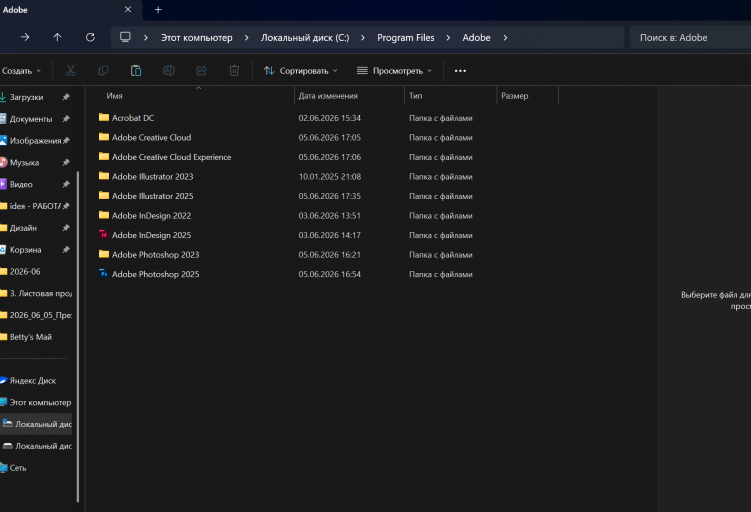The width and height of the screenshot is (751, 512).
Task: Expand chevron after Локальный диск (C:) breadcrumb
Action: click(x=363, y=38)
